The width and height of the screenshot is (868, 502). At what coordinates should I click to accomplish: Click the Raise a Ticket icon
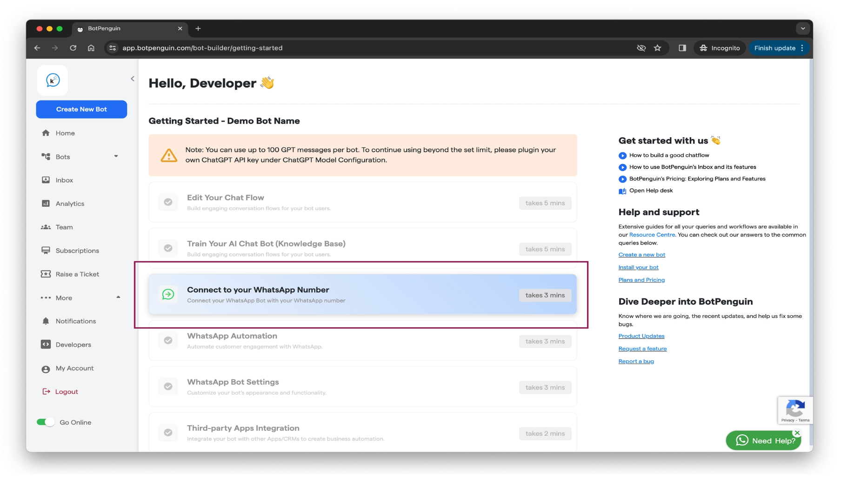point(46,274)
